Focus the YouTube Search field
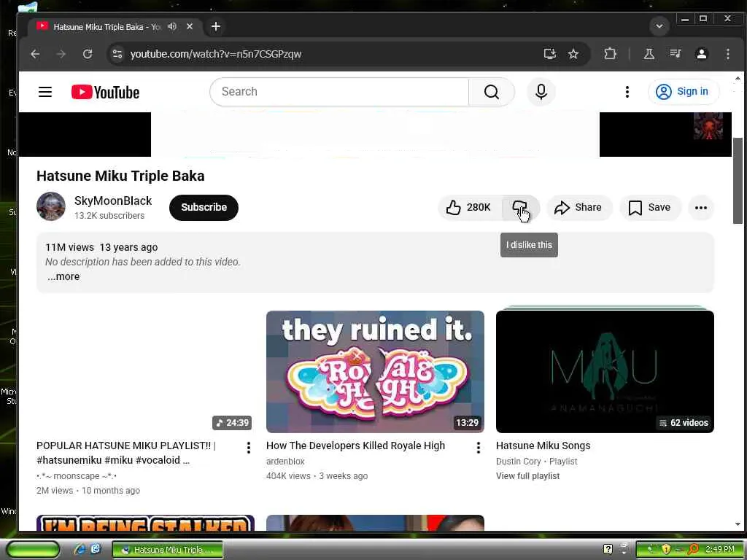Screen dimensions: 747x560 pos(339,91)
